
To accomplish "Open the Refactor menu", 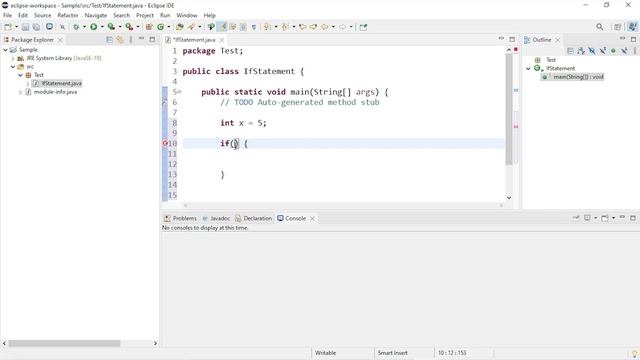I will coord(68,15).
